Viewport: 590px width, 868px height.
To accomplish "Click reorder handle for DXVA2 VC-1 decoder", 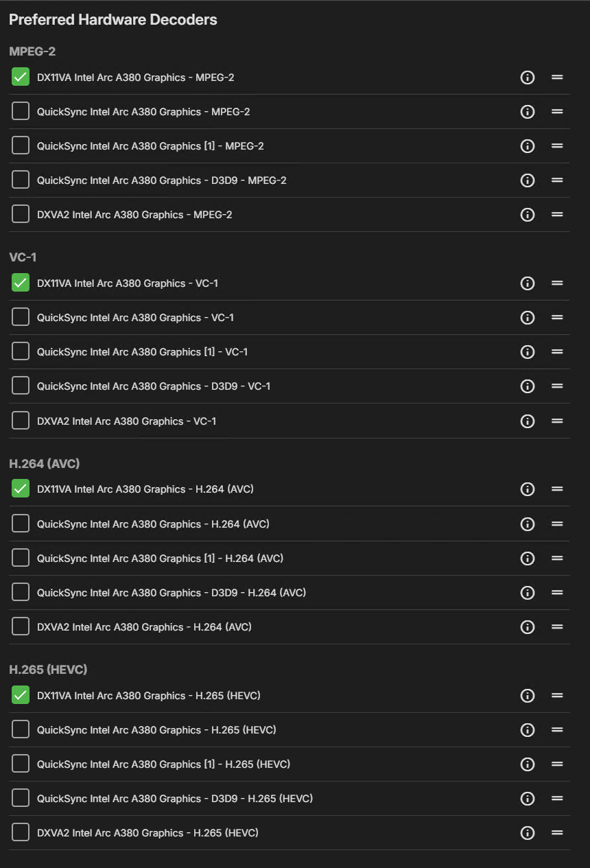I will (x=557, y=421).
